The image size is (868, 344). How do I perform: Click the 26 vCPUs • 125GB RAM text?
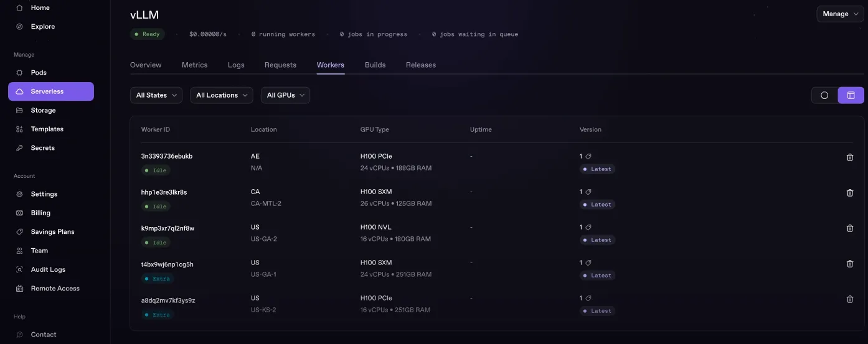point(396,203)
